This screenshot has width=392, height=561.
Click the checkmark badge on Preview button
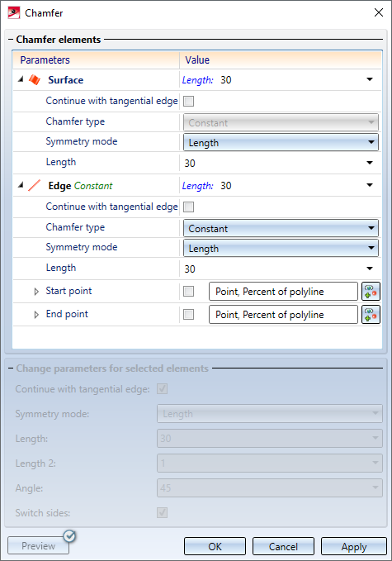[x=69, y=536]
